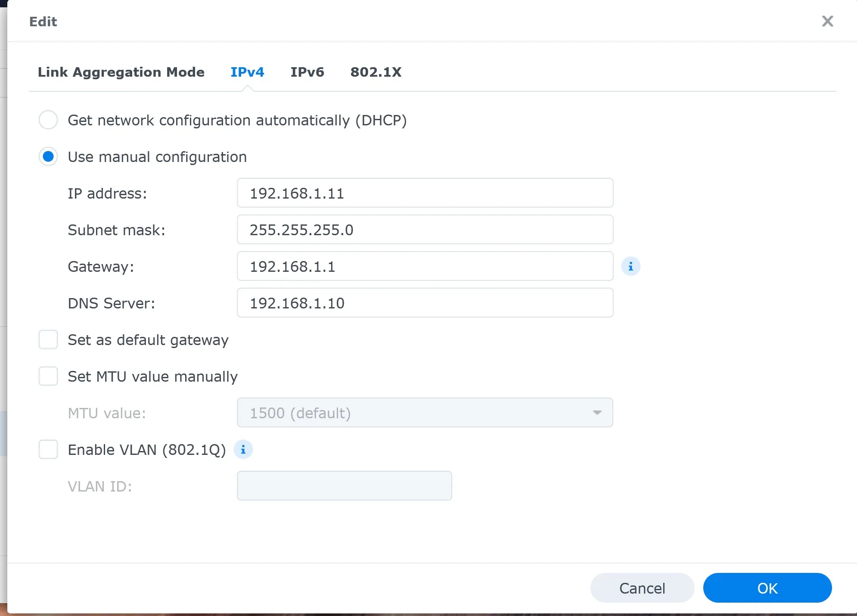Click the IP address input field
The width and height of the screenshot is (857, 616).
(x=425, y=193)
